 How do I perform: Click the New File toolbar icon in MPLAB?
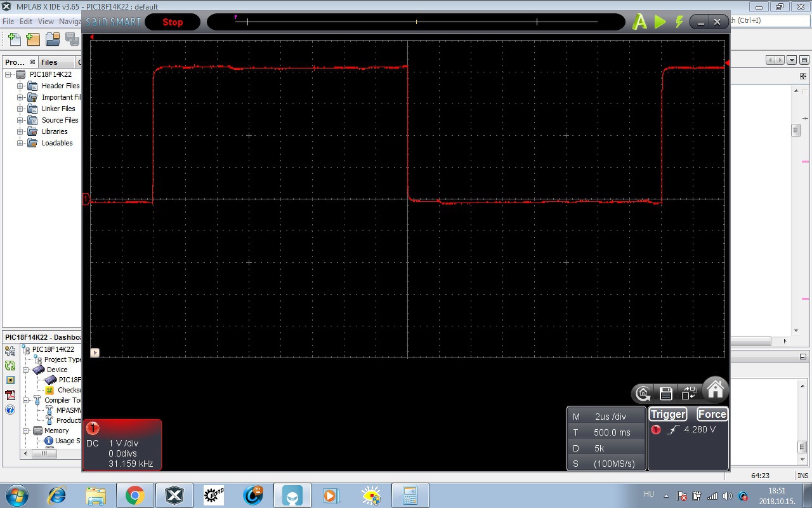14,39
